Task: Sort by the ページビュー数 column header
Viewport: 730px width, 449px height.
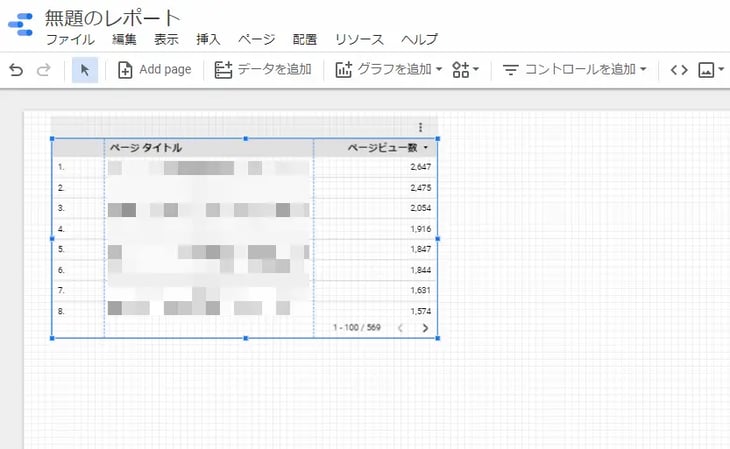Action: click(x=383, y=148)
